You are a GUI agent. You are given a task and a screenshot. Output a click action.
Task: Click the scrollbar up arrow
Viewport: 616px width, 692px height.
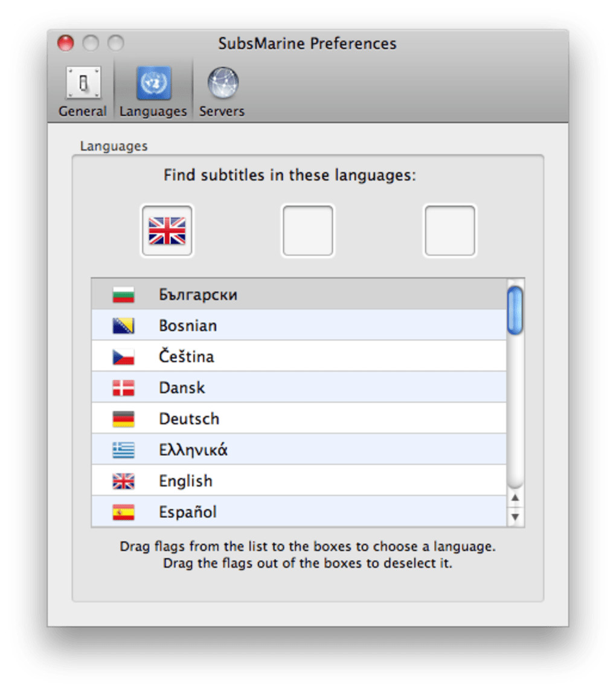[x=515, y=498]
